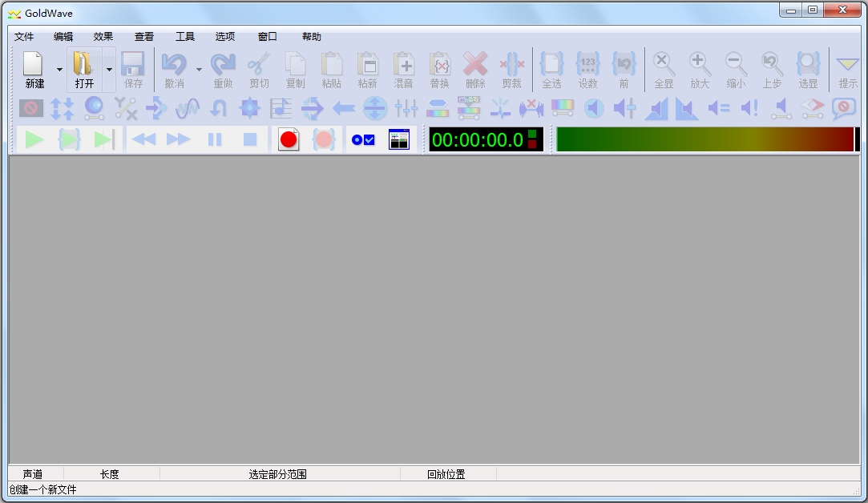This screenshot has height=503, width=868.
Task: Click the reverse left-arrow effect icon
Action: pyautogui.click(x=344, y=108)
